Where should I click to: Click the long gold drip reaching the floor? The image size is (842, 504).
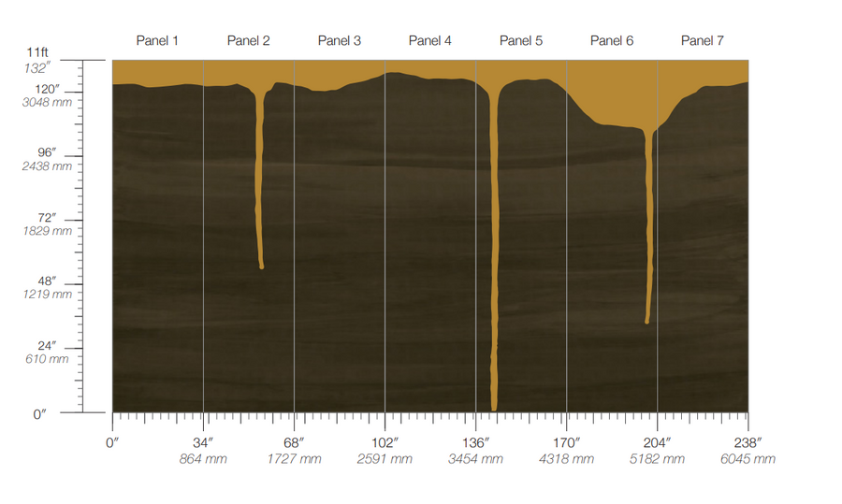tap(494, 252)
